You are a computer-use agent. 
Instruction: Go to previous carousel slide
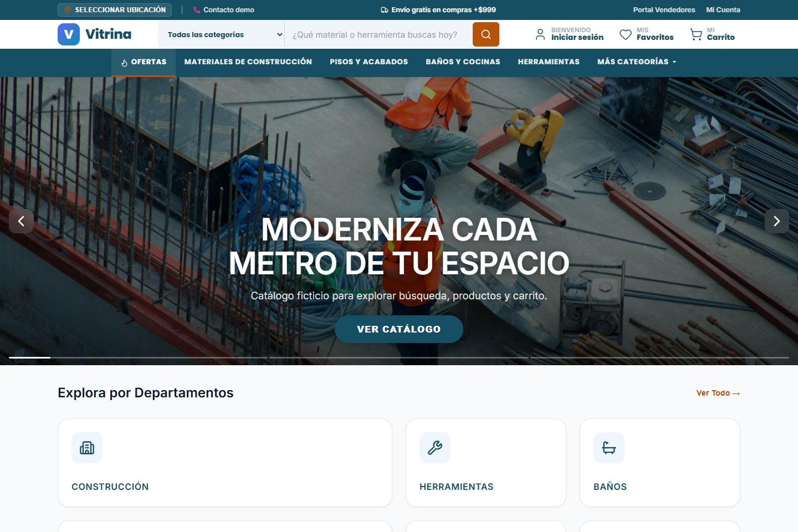pyautogui.click(x=21, y=221)
